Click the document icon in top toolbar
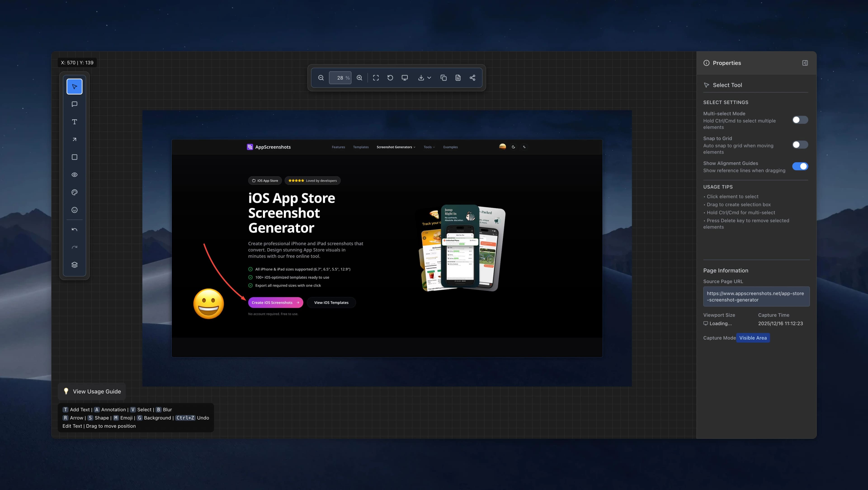This screenshot has width=868, height=490. click(x=458, y=78)
